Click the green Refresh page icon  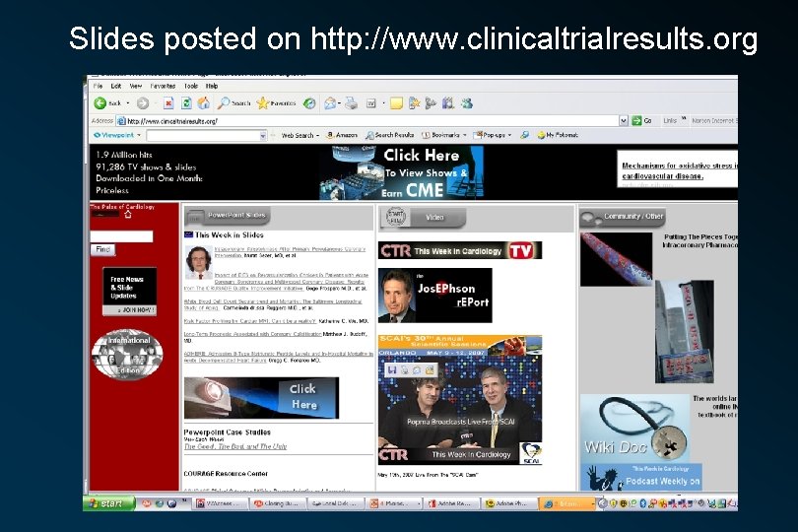point(186,103)
